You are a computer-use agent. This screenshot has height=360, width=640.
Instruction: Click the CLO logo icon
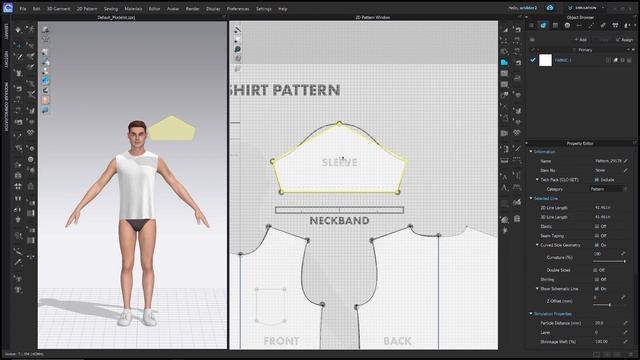(x=8, y=8)
